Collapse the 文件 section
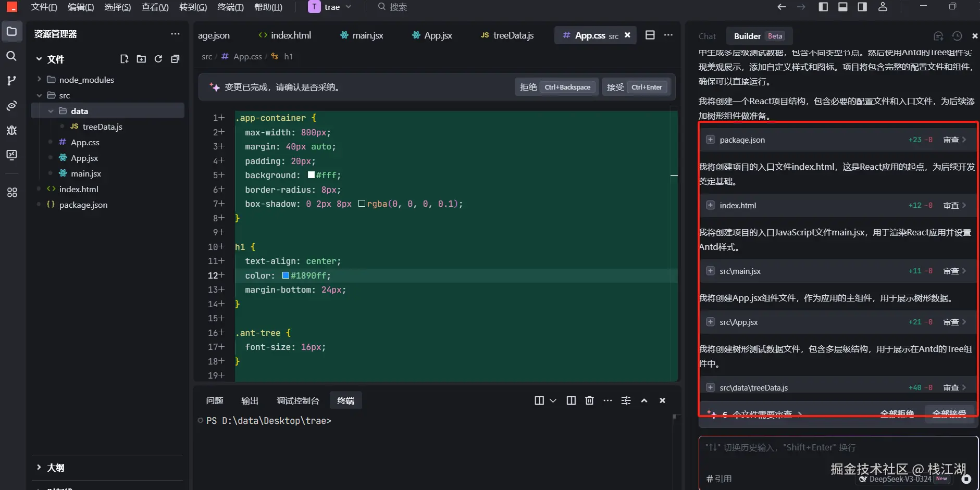Viewport: 980px width, 490px height. tap(39, 59)
